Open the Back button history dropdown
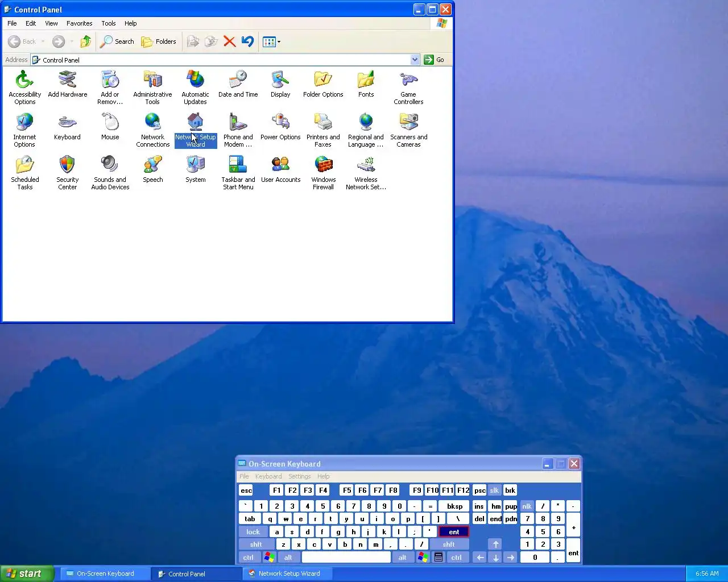The width and height of the screenshot is (728, 582). tap(43, 41)
